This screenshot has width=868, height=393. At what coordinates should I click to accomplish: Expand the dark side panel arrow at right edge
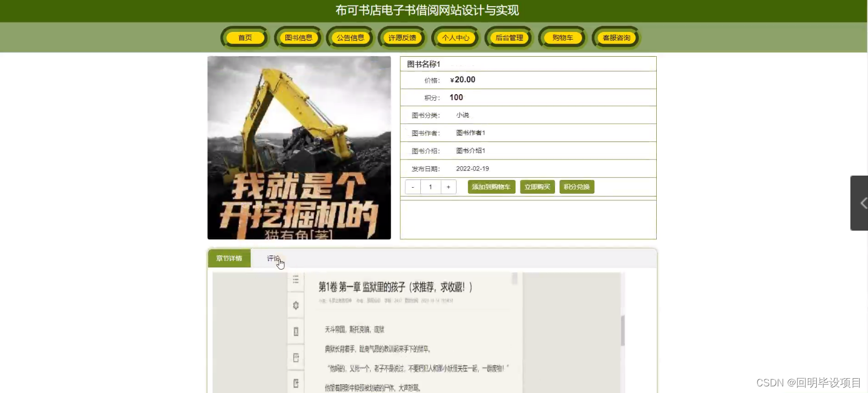pos(859,203)
